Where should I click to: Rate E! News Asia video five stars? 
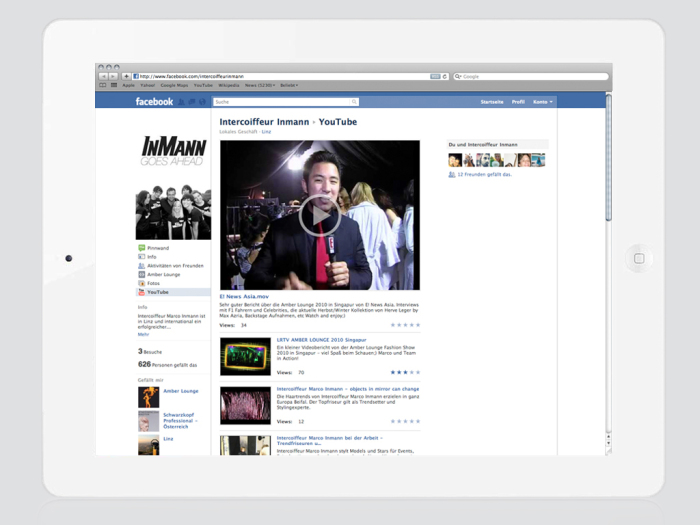click(418, 325)
